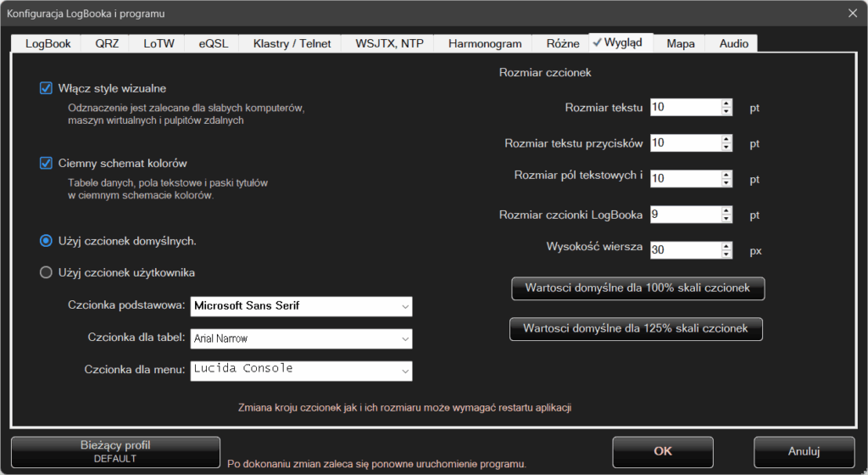
Task: Decrease Rozmiar tekstu przycisków using down arrow
Action: coord(726,148)
